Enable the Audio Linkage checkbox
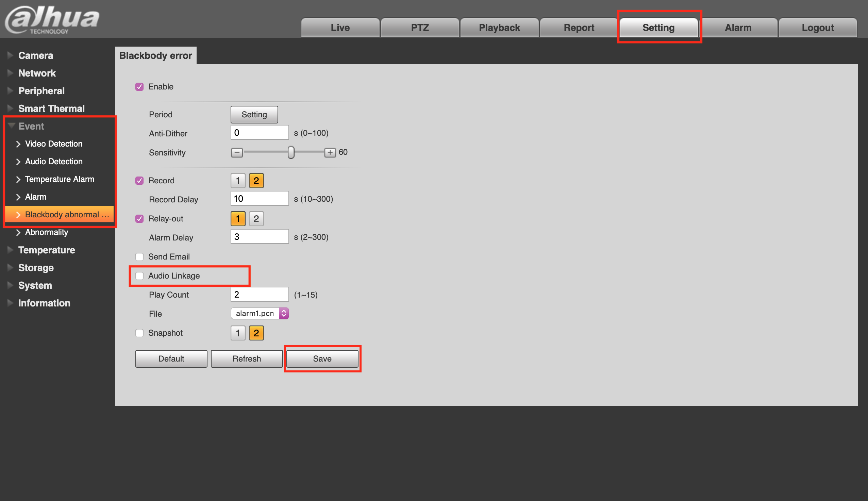 pyautogui.click(x=139, y=276)
